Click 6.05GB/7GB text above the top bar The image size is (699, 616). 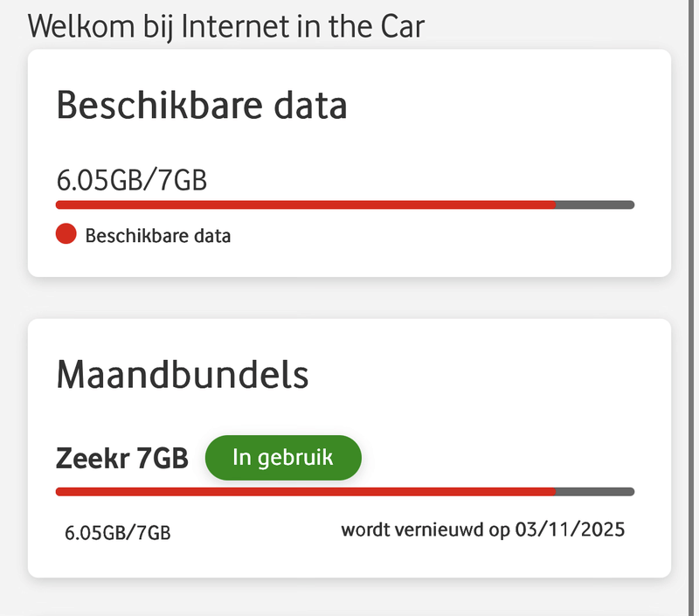click(132, 180)
